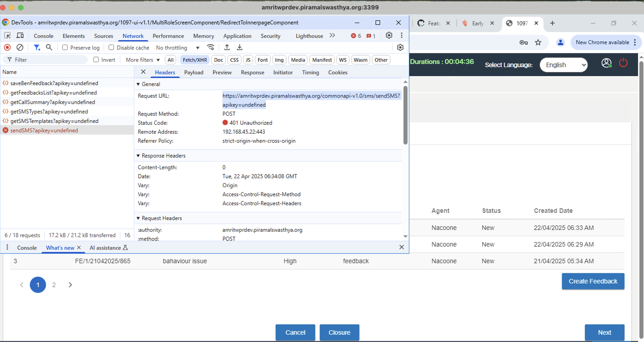The height and width of the screenshot is (342, 644).
Task: Clear the network log icon
Action: tap(20, 47)
